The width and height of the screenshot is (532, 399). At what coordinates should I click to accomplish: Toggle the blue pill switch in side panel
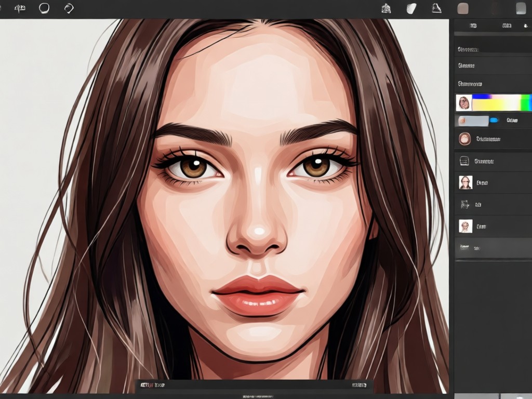[x=495, y=120]
